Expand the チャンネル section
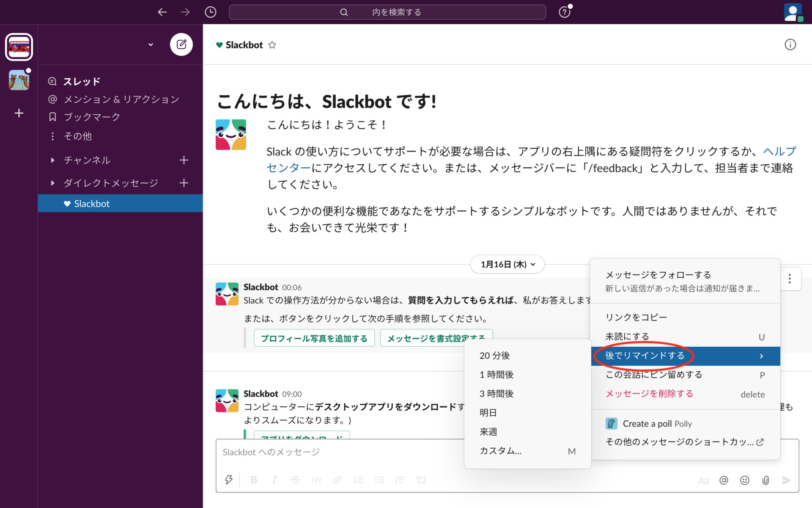The width and height of the screenshot is (812, 508). 52,160
